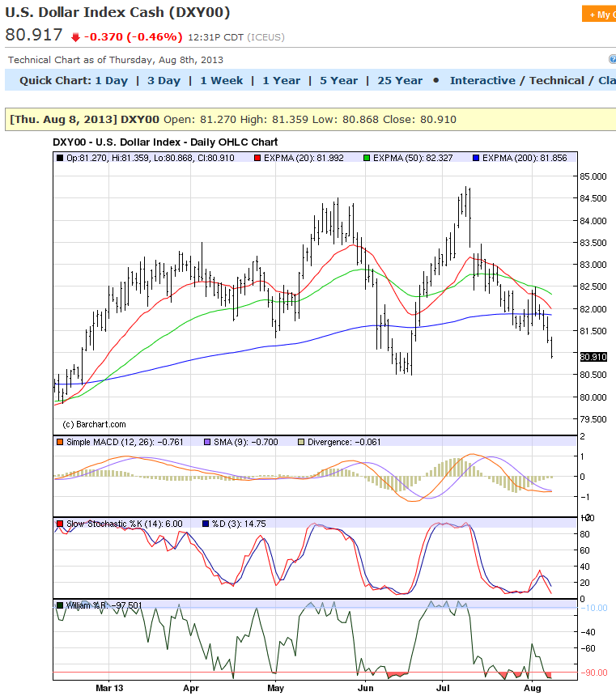Click chart title 'DXY00 - U.S. Dollar Index - Daily OHLC Chart'

point(165,142)
